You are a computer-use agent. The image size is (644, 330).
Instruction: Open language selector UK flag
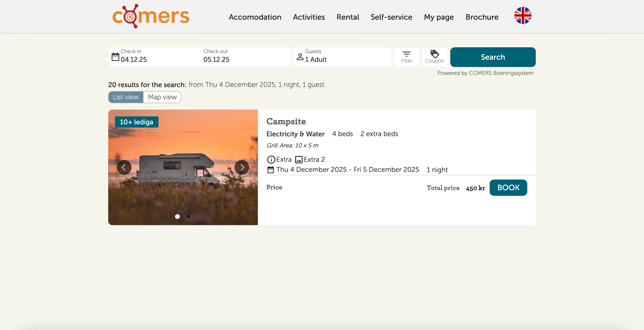[523, 16]
